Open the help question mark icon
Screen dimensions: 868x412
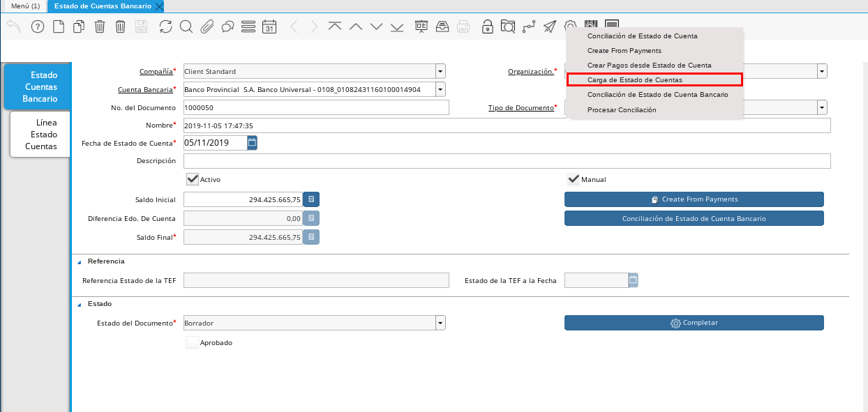coord(38,26)
